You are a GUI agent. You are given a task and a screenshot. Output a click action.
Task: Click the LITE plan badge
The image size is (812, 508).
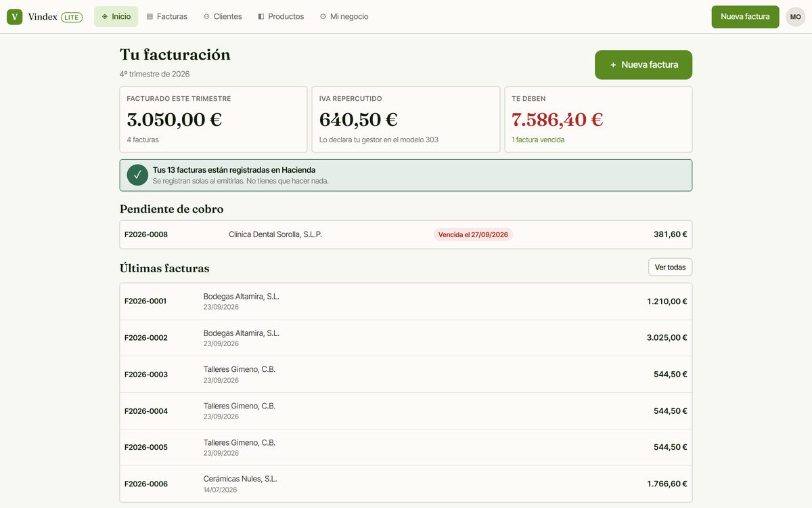(72, 17)
